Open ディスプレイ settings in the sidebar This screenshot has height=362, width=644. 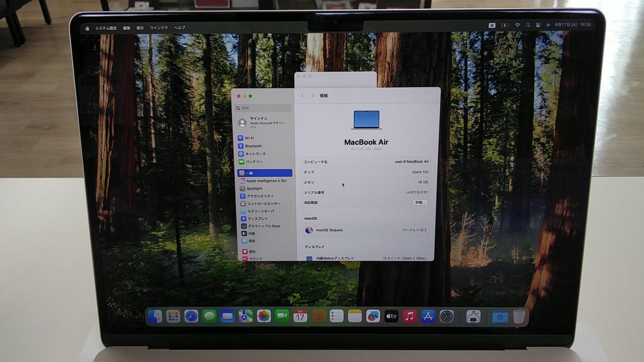click(x=257, y=219)
